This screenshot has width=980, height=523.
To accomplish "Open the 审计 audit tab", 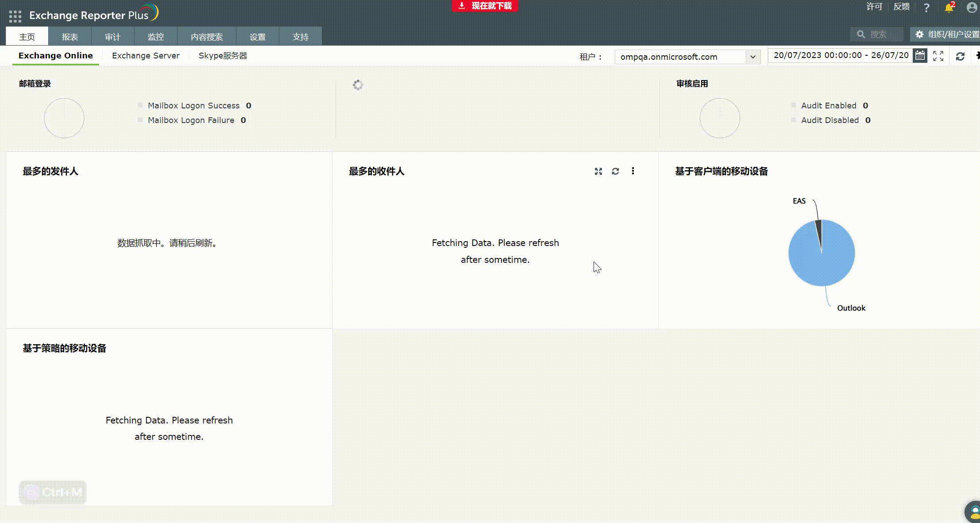I will [x=113, y=36].
